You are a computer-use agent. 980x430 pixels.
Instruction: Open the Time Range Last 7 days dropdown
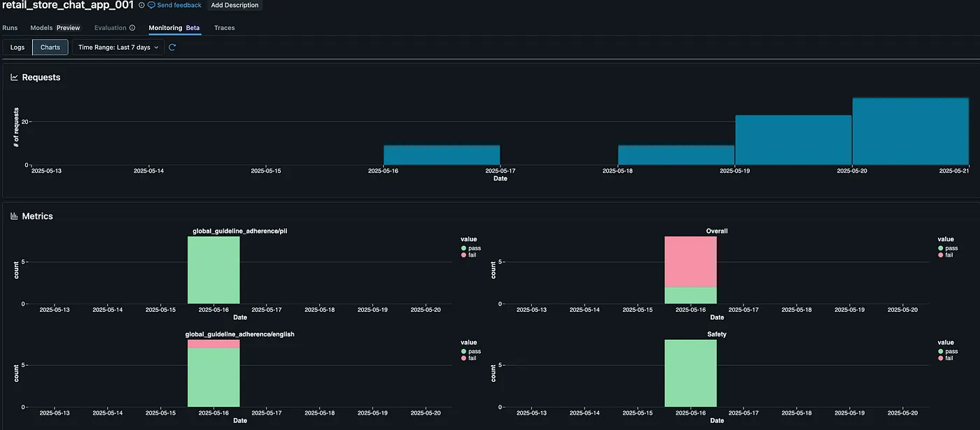[117, 47]
